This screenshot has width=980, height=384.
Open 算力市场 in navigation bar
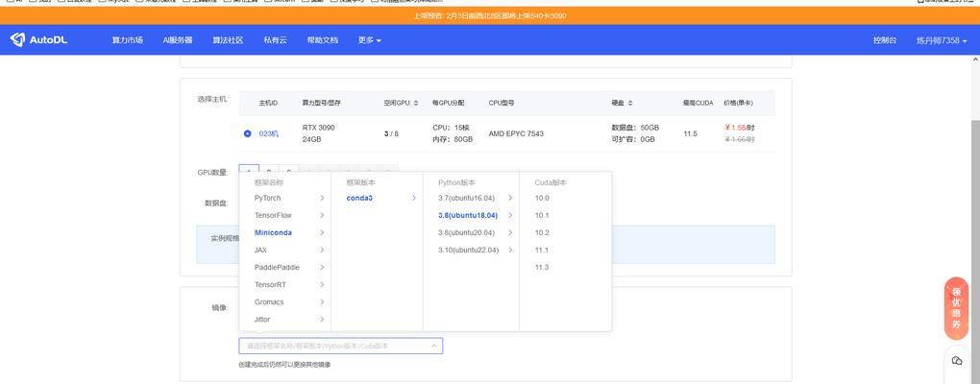click(128, 40)
